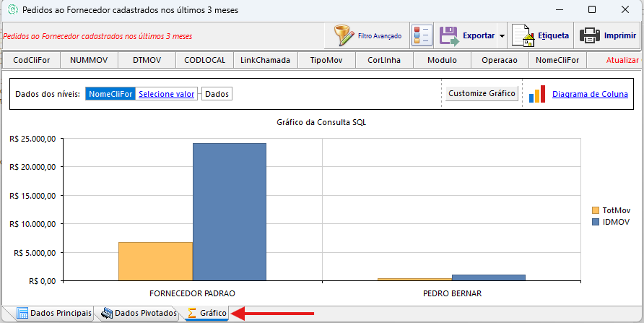
Task: Select the Dados level button
Action: pos(217,94)
